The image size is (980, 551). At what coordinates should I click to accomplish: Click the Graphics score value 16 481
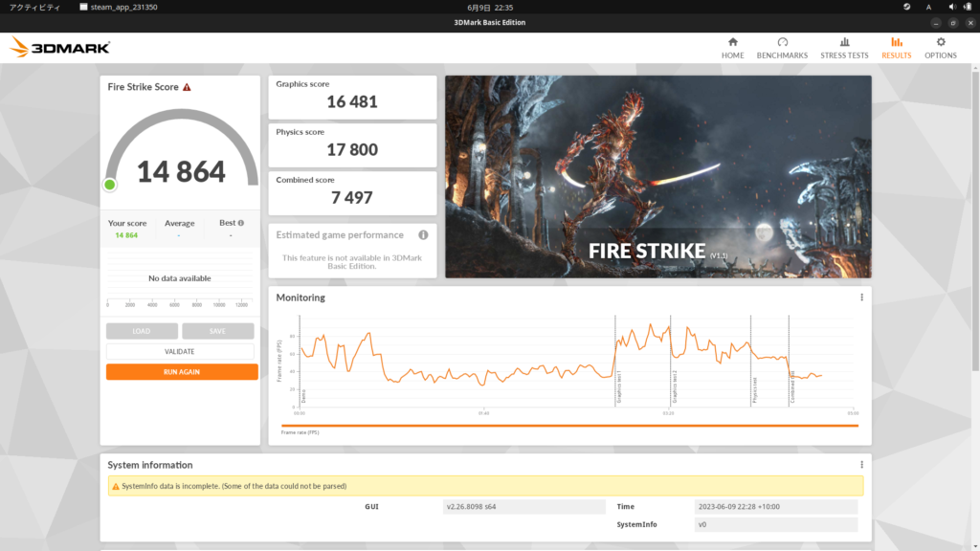click(352, 101)
